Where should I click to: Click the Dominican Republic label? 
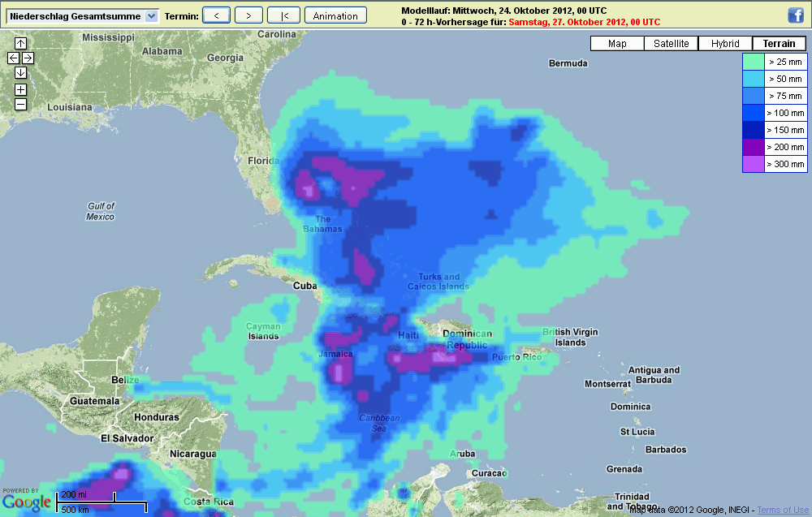point(467,339)
